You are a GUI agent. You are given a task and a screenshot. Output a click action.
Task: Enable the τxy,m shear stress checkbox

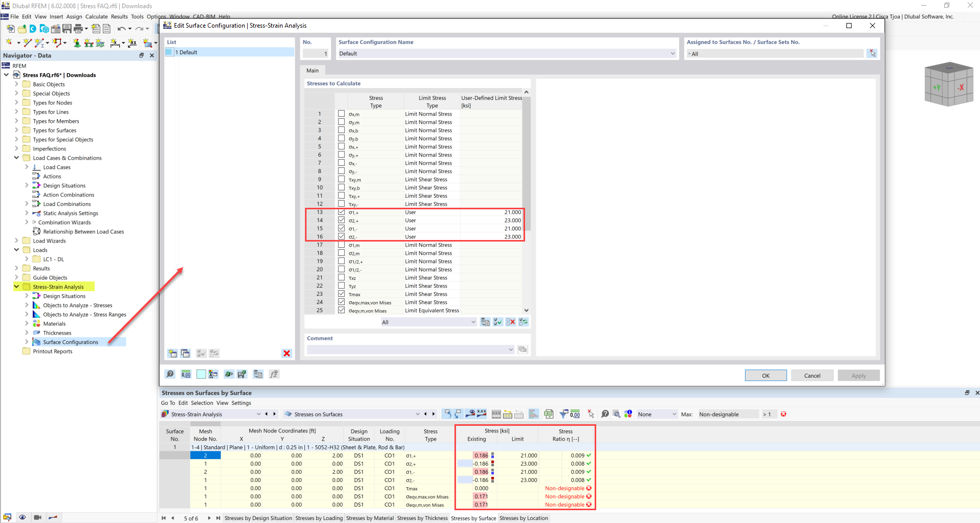click(x=341, y=179)
